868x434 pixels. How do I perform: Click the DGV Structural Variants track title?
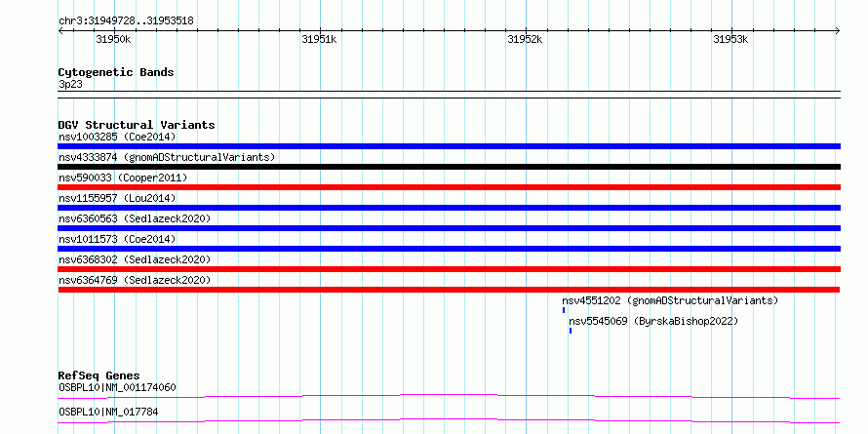137,125
